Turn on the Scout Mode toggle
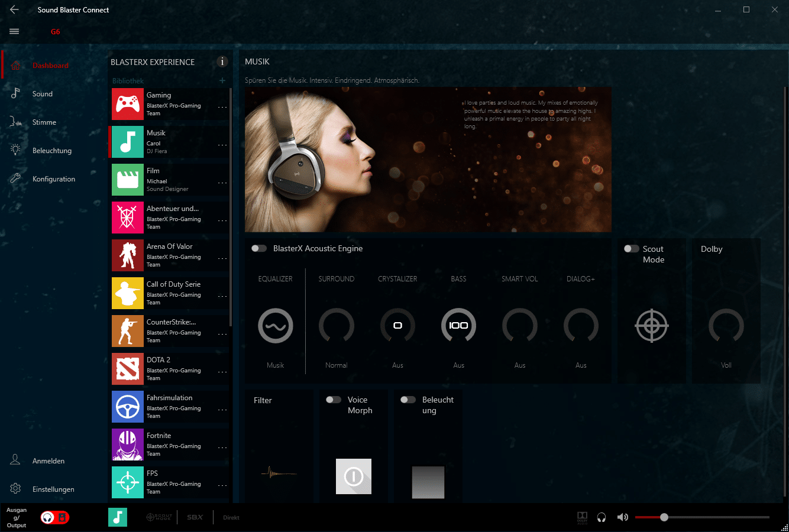The width and height of the screenshot is (789, 532). point(631,249)
